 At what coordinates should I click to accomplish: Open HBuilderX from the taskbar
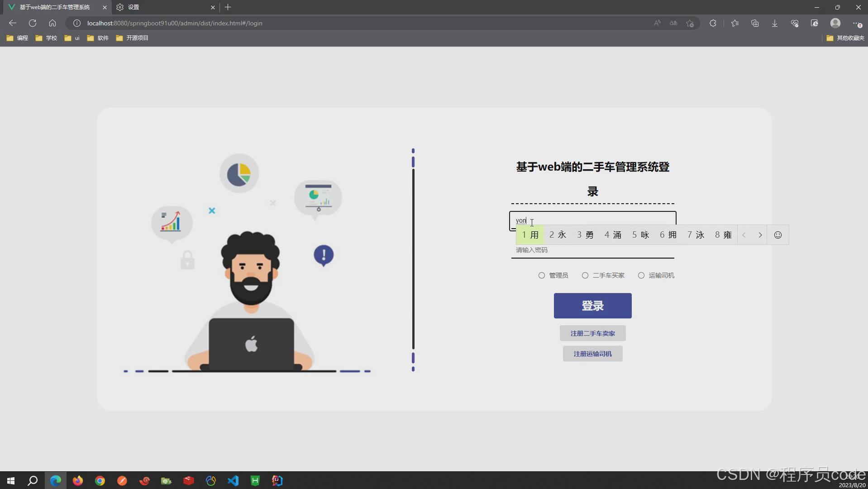click(x=255, y=481)
